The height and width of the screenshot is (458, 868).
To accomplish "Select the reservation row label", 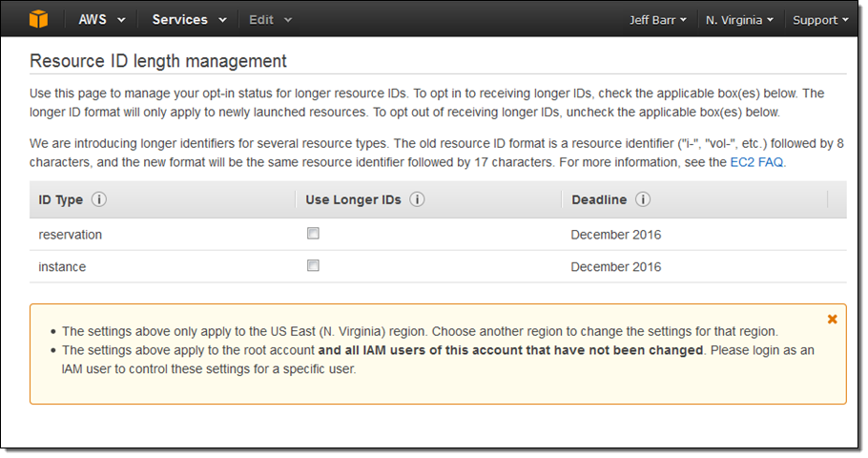I will (x=71, y=235).
